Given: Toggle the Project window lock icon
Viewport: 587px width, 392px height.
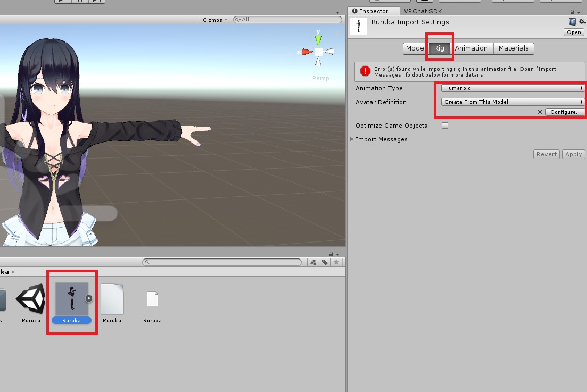Looking at the screenshot, I should tap(331, 254).
